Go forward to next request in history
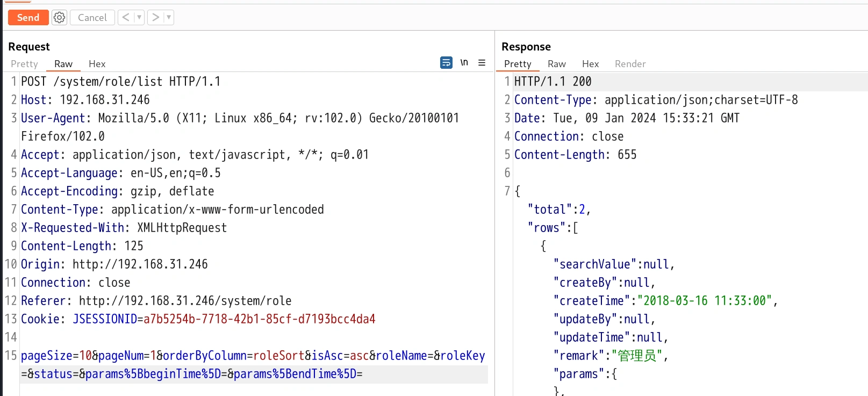 [x=155, y=18]
